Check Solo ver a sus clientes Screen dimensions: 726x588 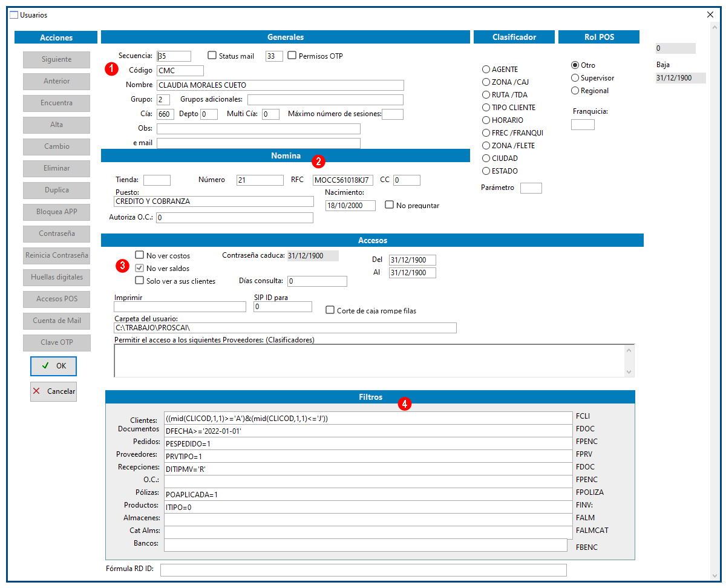point(140,281)
